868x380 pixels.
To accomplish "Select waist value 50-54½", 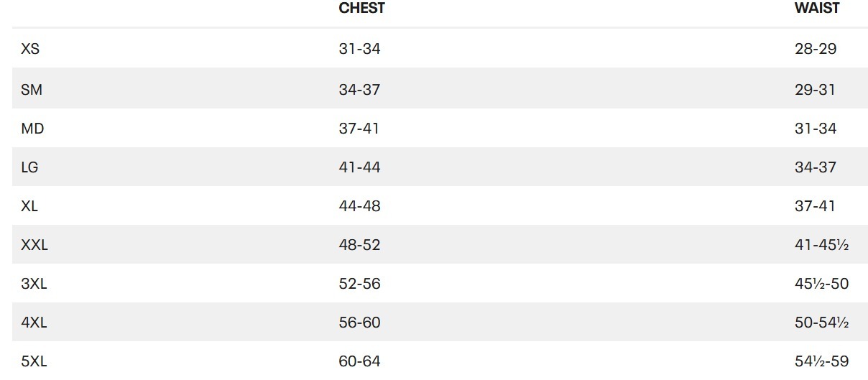I will pyautogui.click(x=821, y=323).
